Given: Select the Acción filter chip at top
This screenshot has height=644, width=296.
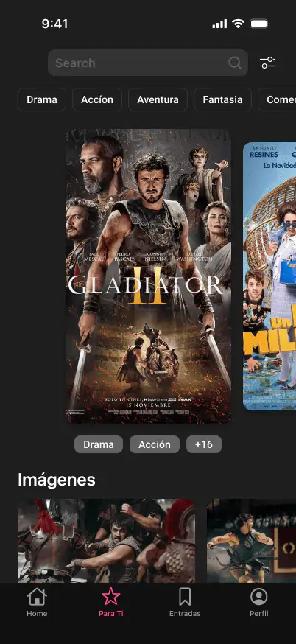Looking at the screenshot, I should tap(97, 99).
